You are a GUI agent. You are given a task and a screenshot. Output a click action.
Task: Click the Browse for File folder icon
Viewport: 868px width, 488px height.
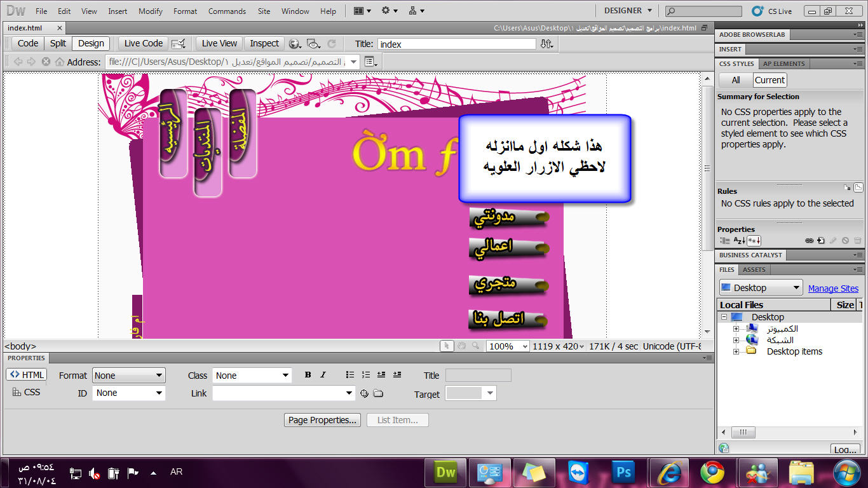378,393
